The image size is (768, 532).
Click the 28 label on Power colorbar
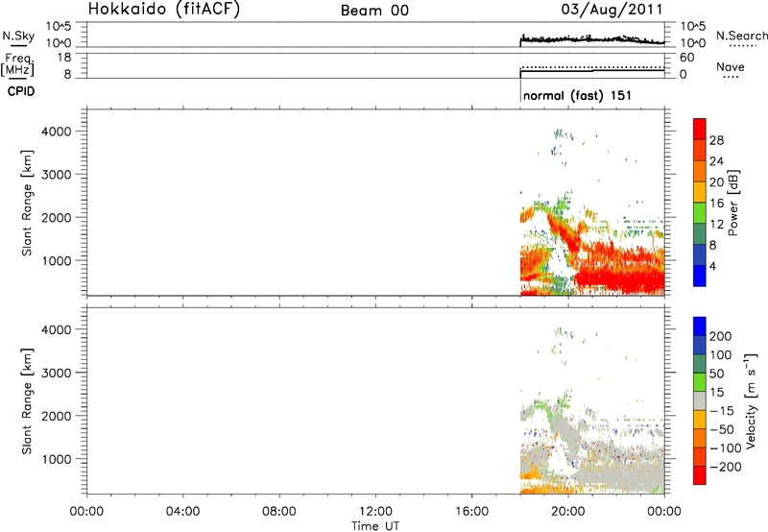tap(716, 140)
